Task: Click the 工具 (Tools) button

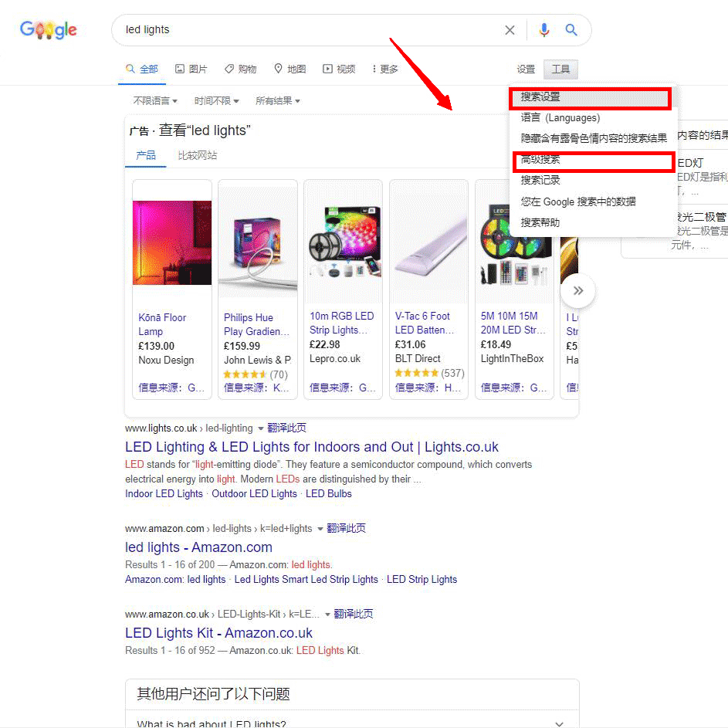Action: [x=560, y=69]
